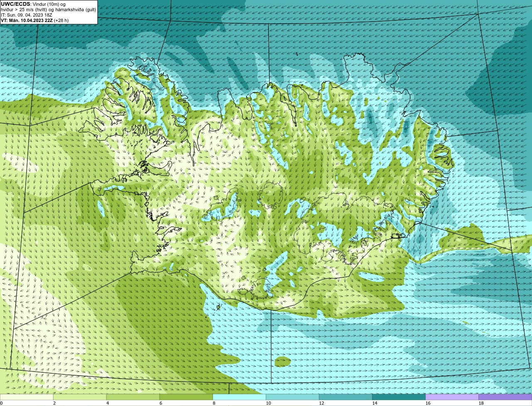Image resolution: width=532 pixels, height=406 pixels.
Task: Click the legend scale label '10'
Action: coord(268,403)
